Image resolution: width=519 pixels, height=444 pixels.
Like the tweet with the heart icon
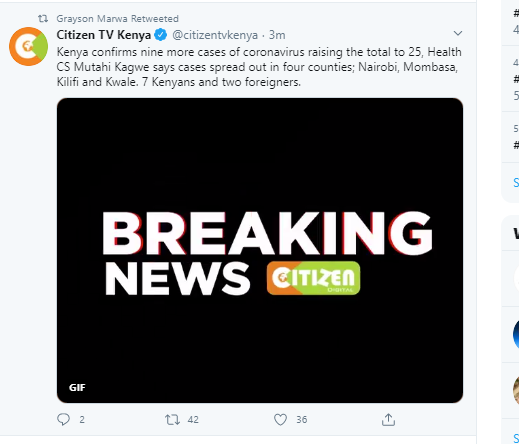tap(280, 419)
